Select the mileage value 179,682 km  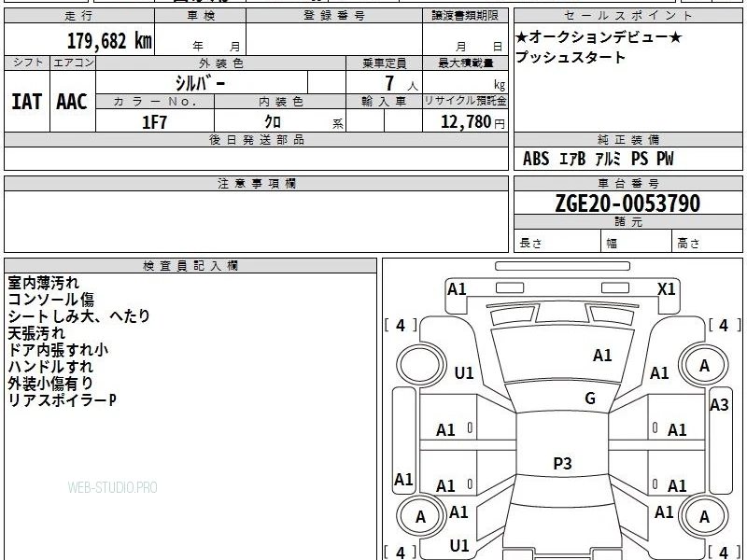(x=109, y=41)
